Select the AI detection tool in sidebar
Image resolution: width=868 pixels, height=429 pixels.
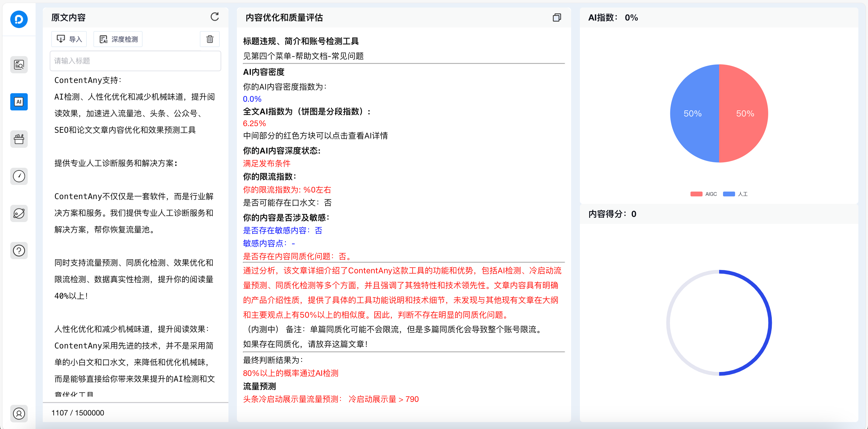pos(18,101)
